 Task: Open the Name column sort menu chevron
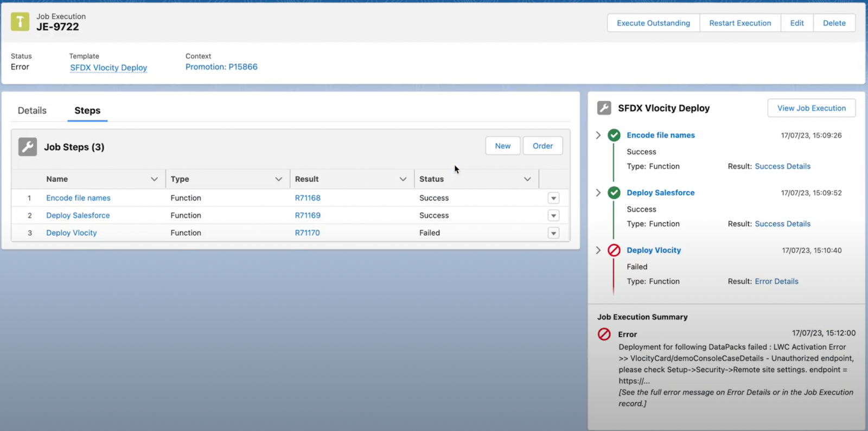[x=154, y=179]
